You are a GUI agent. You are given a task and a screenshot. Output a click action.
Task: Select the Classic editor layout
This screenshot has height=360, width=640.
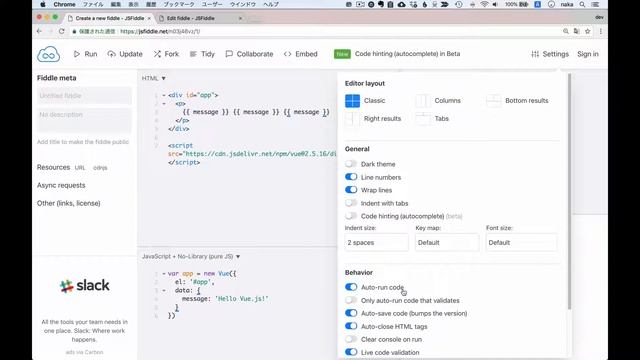coord(365,100)
